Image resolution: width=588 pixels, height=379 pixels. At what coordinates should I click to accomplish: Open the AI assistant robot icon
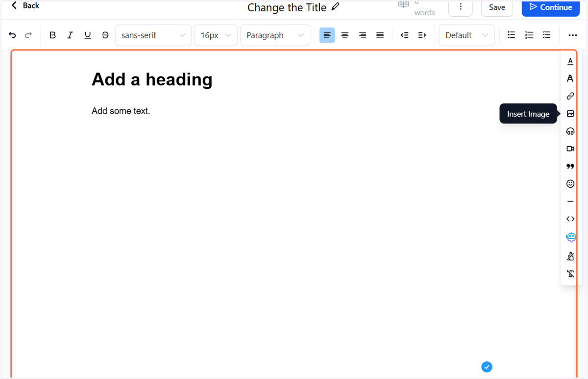click(570, 237)
